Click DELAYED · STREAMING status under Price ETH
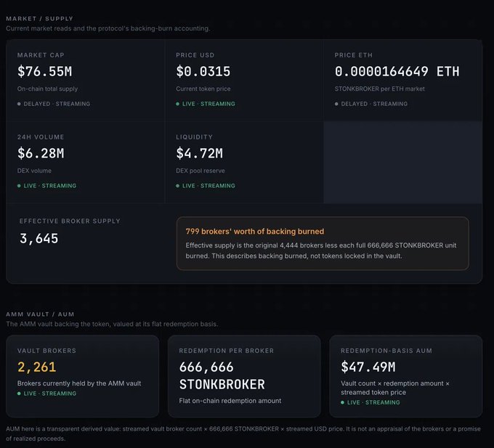 click(x=370, y=104)
